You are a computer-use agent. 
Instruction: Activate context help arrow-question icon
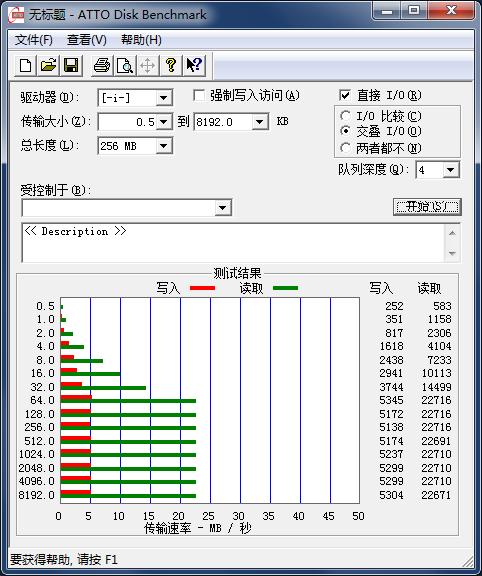pos(194,65)
